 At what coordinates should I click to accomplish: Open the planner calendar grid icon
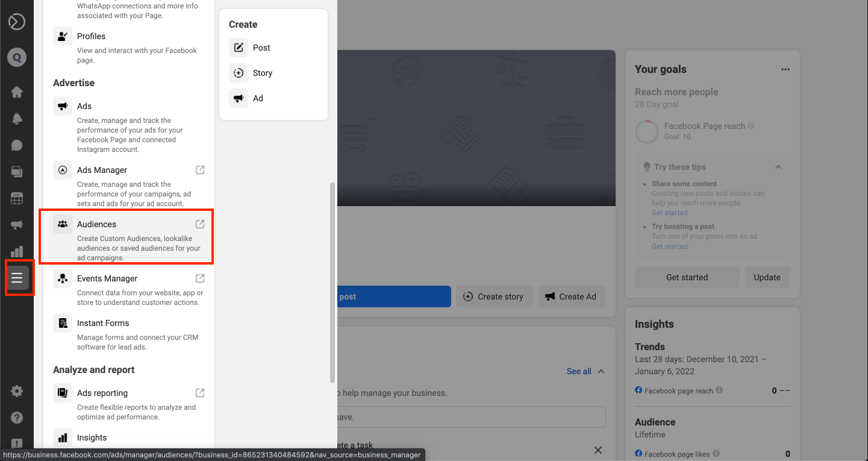[17, 198]
